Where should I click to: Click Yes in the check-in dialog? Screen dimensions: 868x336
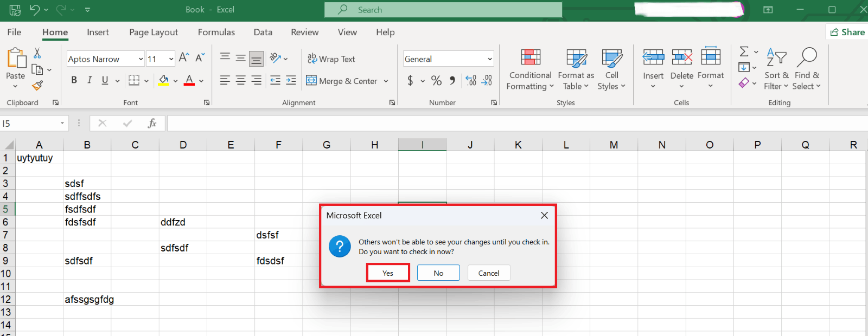coord(388,273)
